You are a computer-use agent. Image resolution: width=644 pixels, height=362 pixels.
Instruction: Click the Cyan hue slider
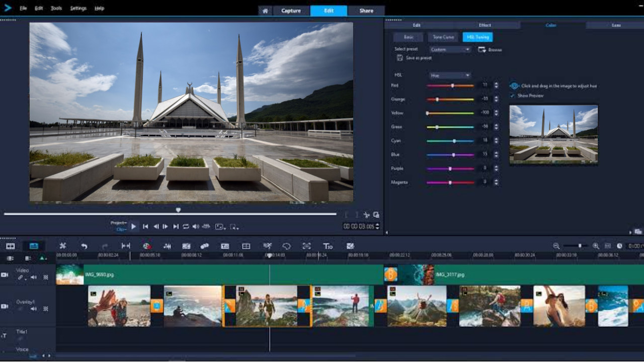451,141
